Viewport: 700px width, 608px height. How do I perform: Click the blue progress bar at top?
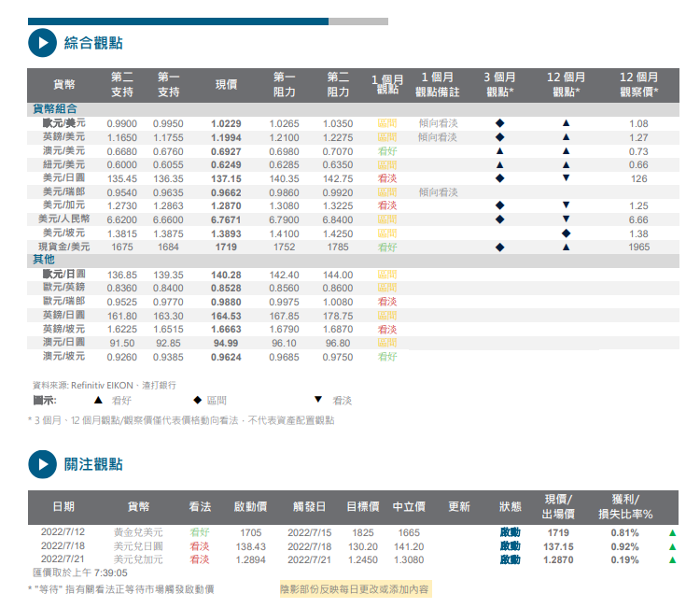[177, 21]
